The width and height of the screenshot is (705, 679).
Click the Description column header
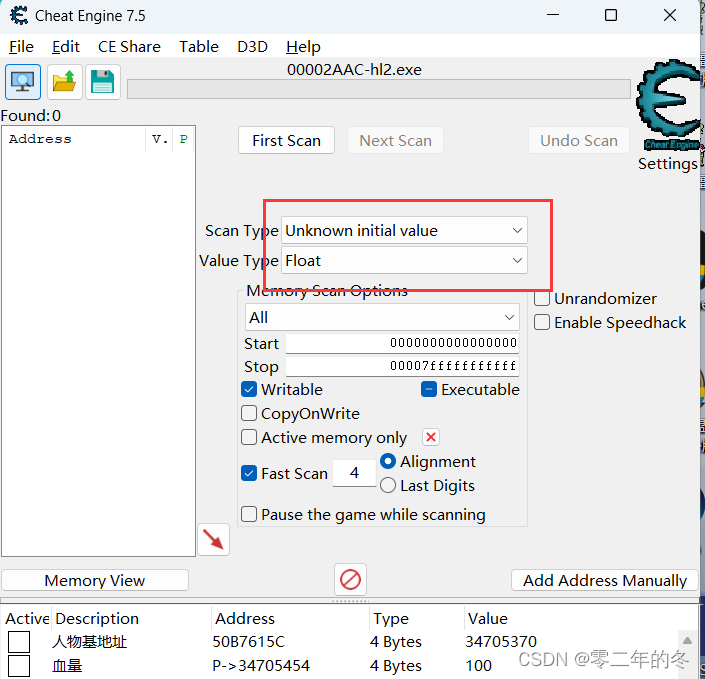132,619
